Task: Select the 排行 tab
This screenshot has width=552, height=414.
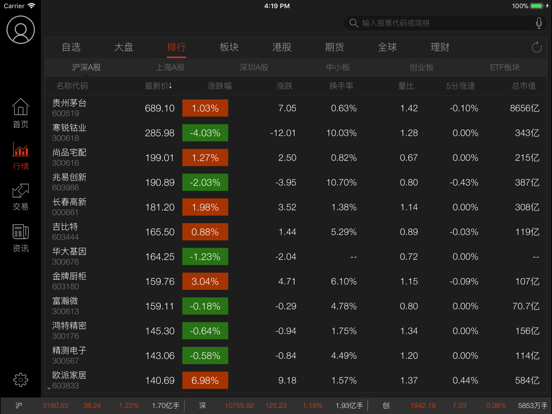Action: coord(176,47)
